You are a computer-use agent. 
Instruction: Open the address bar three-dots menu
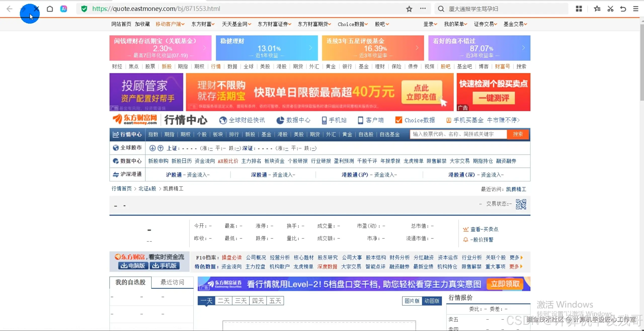tap(423, 9)
